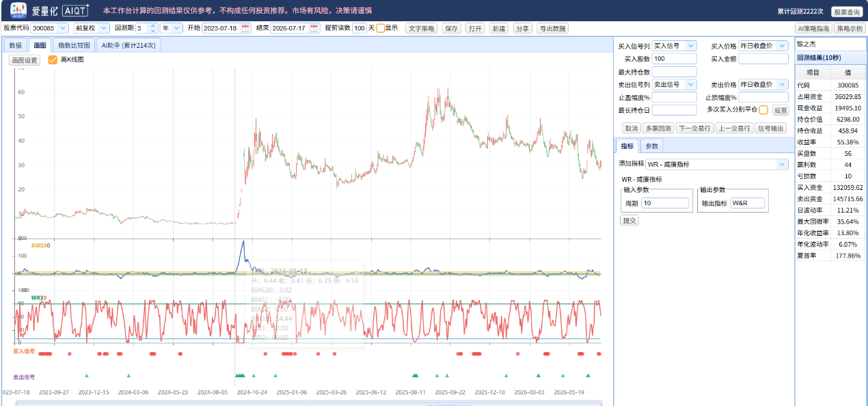
Task: Click the 股票查询 button
Action: pyautogui.click(x=847, y=12)
